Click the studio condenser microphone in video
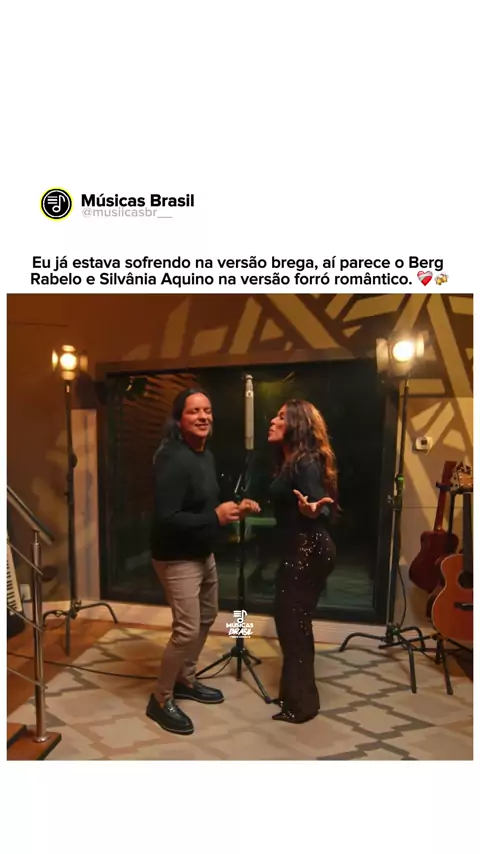 coord(248,411)
